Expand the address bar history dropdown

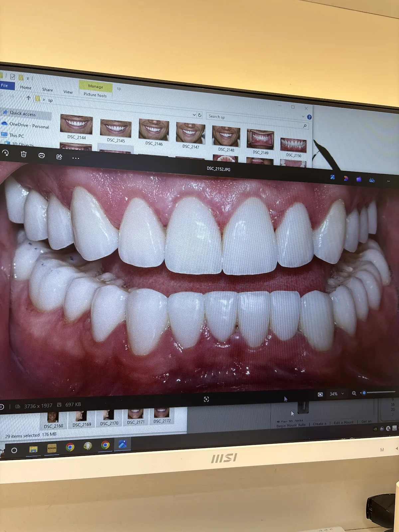pos(194,115)
